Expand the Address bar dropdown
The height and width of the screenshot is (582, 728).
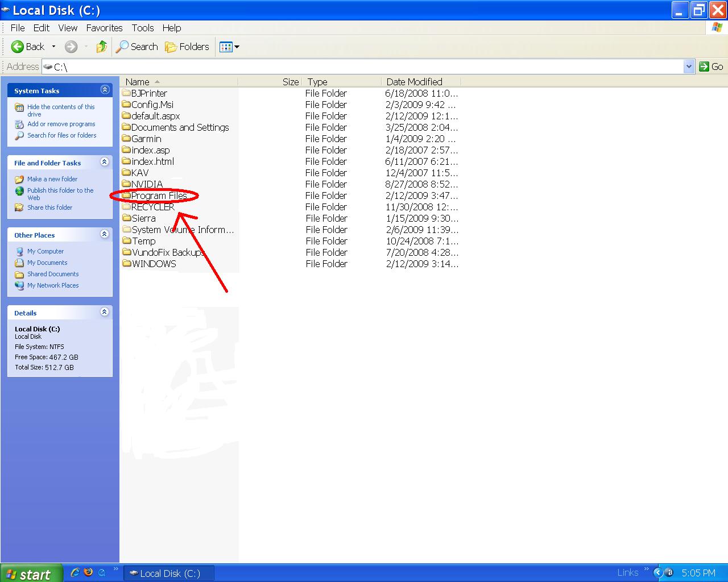click(689, 66)
